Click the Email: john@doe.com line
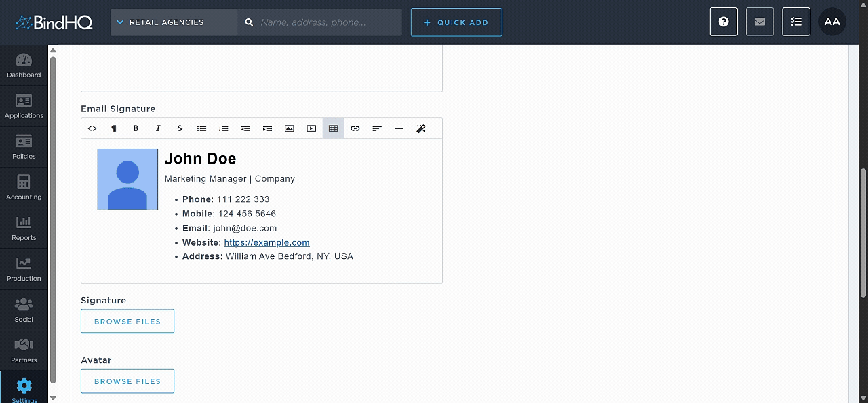868x403 pixels. click(229, 228)
